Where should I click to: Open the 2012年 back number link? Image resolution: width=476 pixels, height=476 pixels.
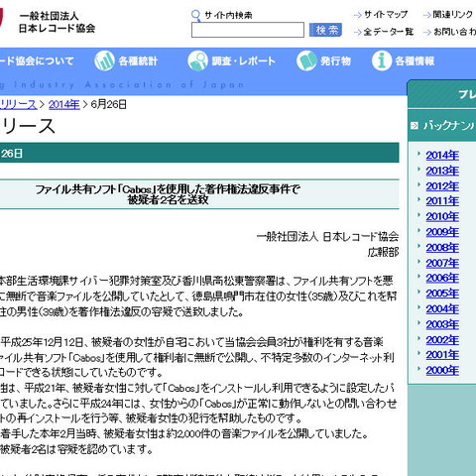pyautogui.click(x=442, y=186)
